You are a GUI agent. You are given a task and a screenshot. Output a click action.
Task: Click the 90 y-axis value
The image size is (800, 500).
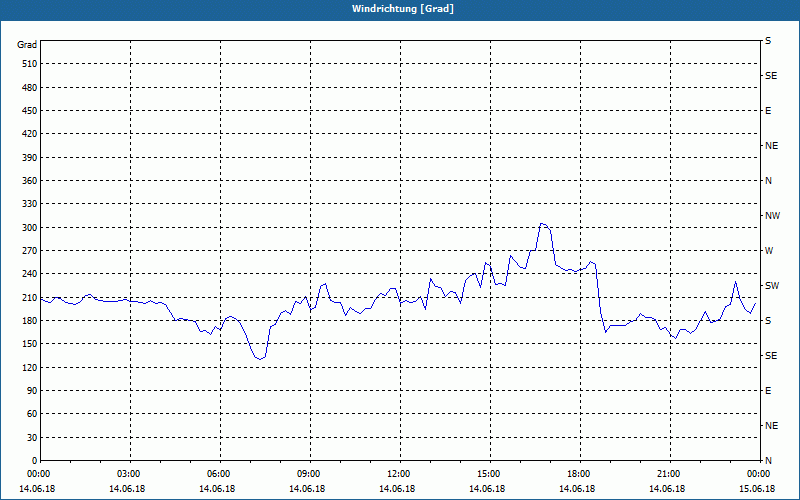[32, 391]
